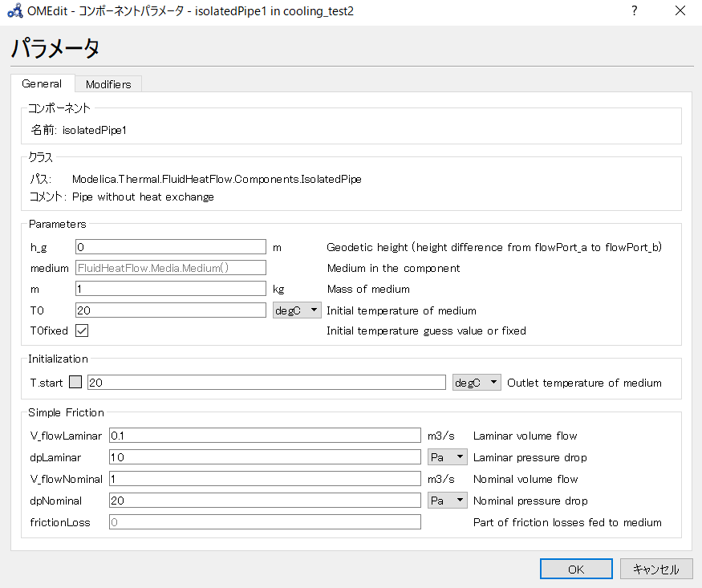702x588 pixels.
Task: Click 'Geodetic height' description text
Action: coord(494,247)
